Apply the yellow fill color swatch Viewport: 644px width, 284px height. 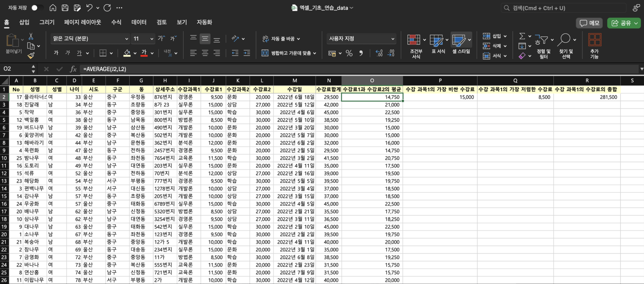click(127, 53)
